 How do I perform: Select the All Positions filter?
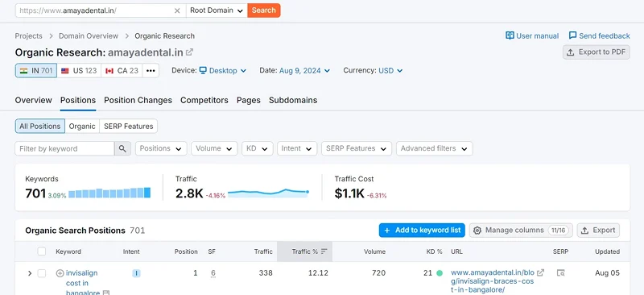coord(40,127)
